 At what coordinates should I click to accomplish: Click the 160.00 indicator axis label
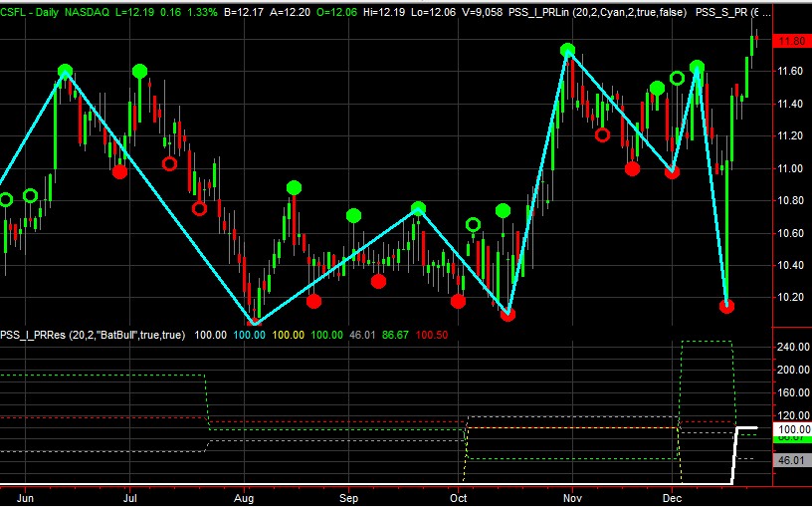[793, 392]
